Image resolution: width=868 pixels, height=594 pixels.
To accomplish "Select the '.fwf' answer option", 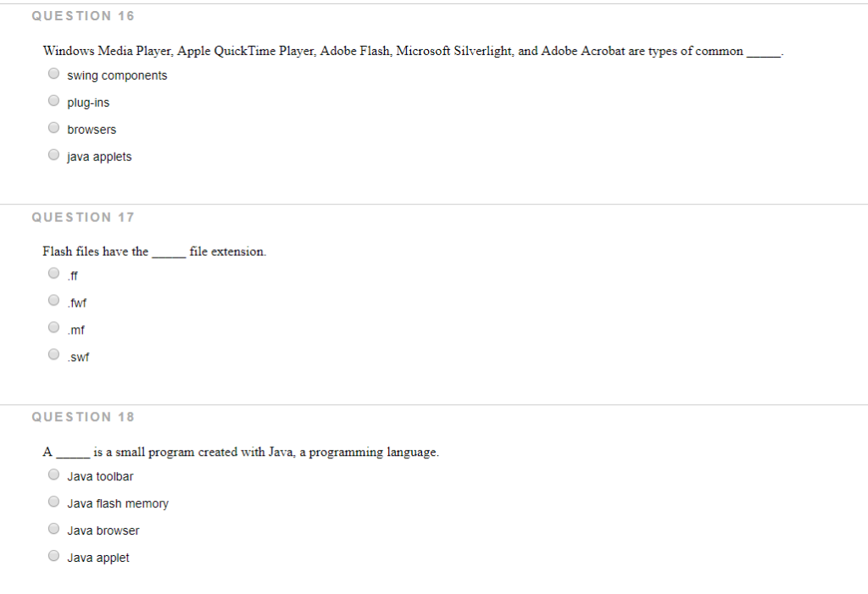I will 53,300.
